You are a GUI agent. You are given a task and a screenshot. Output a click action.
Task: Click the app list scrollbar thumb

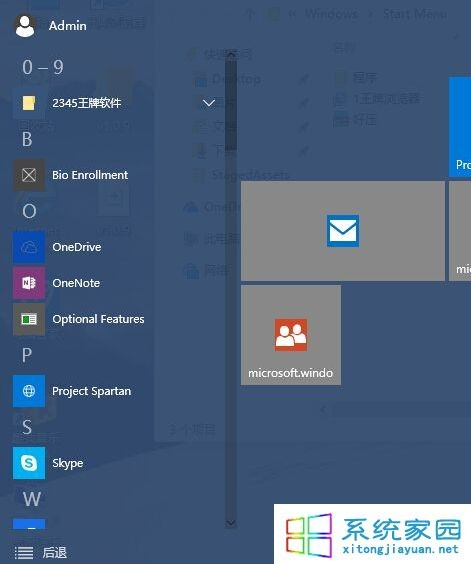231,105
